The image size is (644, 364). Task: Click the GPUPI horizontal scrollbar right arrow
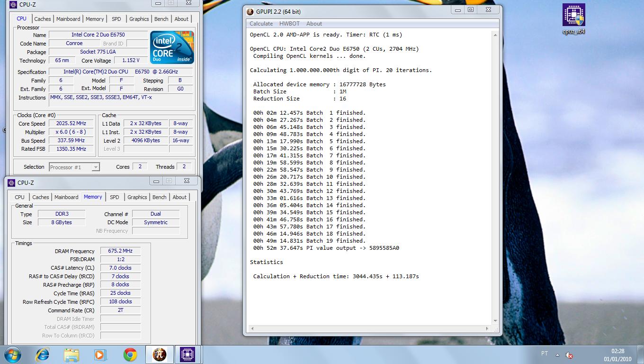487,328
